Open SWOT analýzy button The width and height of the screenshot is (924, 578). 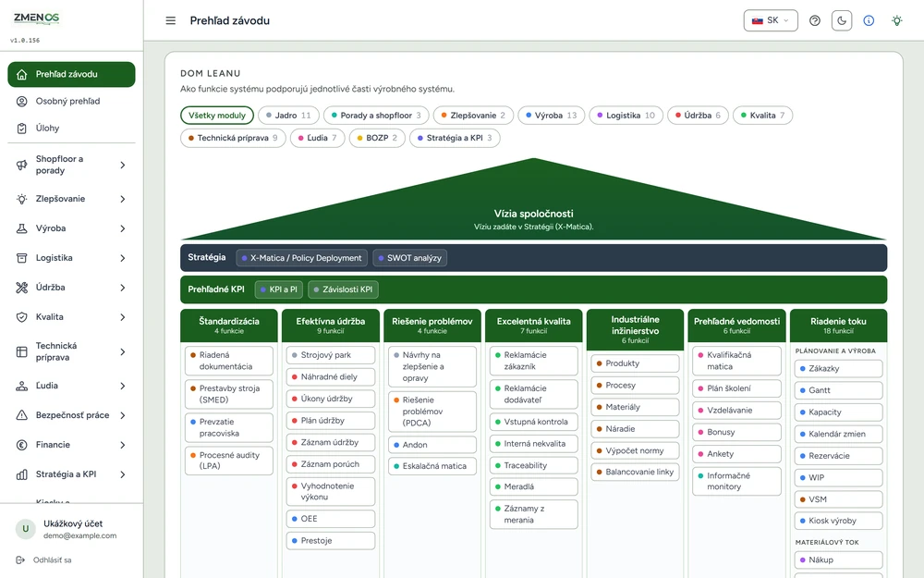point(410,258)
